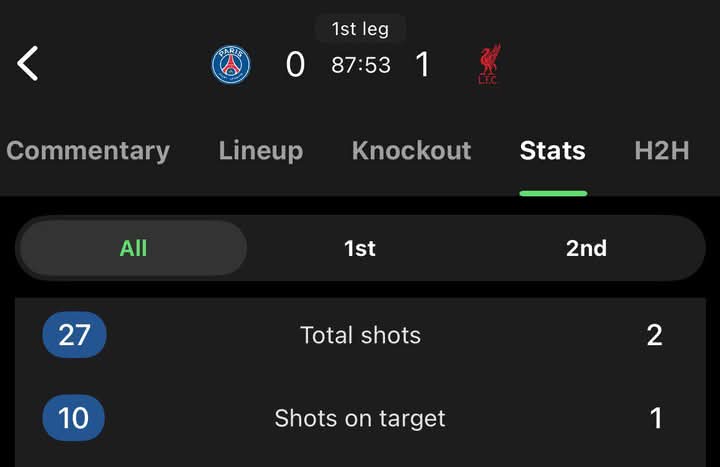Filter stats to 2nd half
This screenshot has width=720, height=467.
[586, 248]
